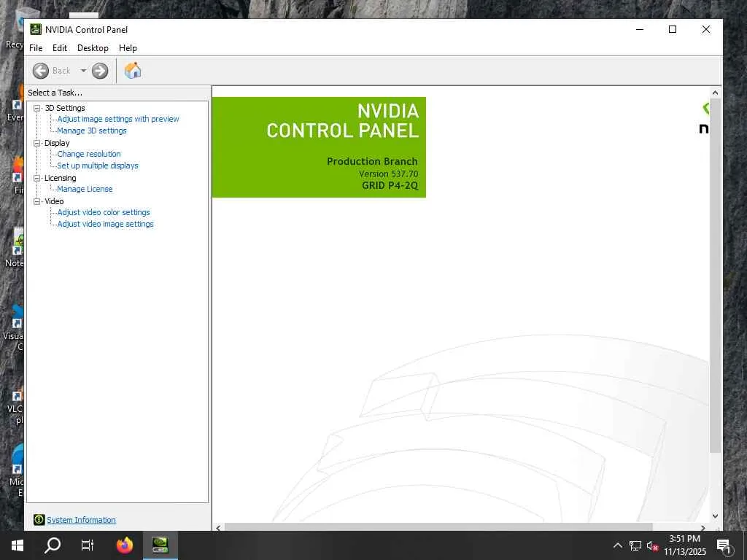Screen dimensions: 747x560
Task: Click the green NVIDIA Control Panel banner
Action: [319, 147]
